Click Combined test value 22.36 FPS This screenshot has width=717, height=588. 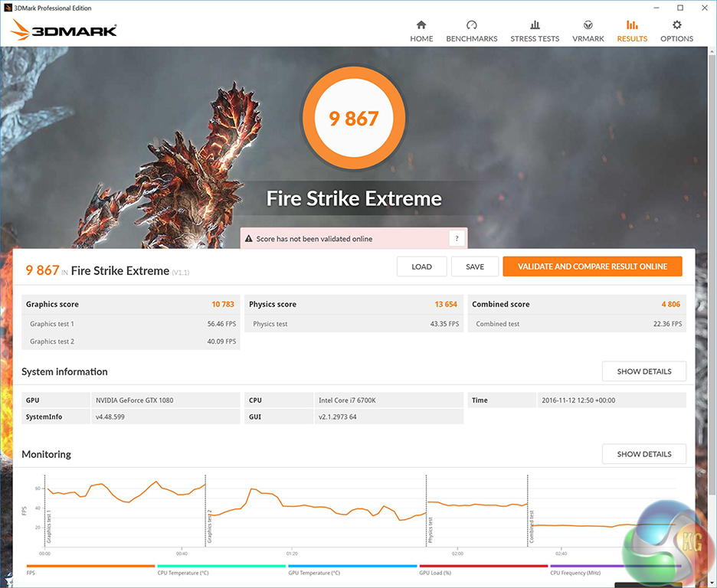pos(668,324)
